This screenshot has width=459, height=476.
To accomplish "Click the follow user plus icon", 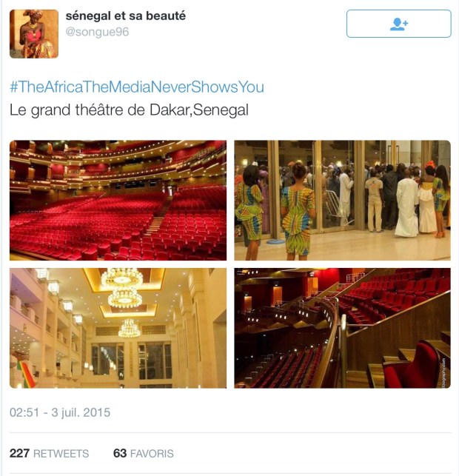I will coord(398,24).
